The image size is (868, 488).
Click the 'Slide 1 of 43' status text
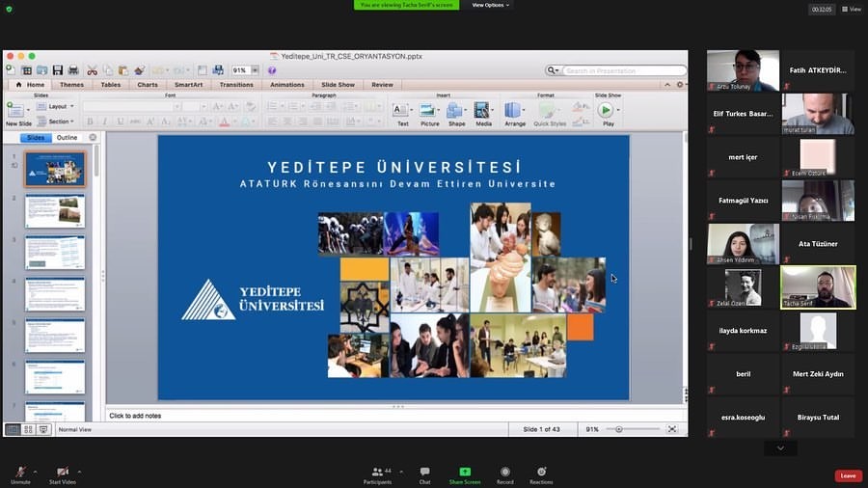point(541,429)
